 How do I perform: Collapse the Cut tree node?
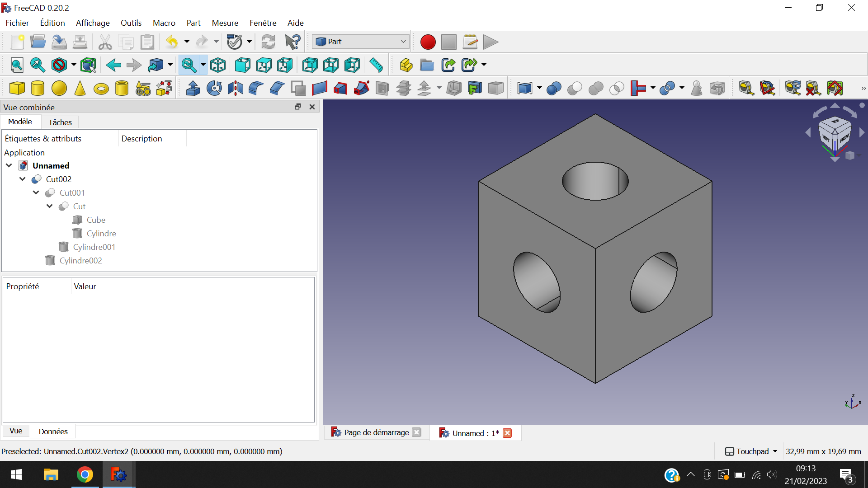pos(50,206)
